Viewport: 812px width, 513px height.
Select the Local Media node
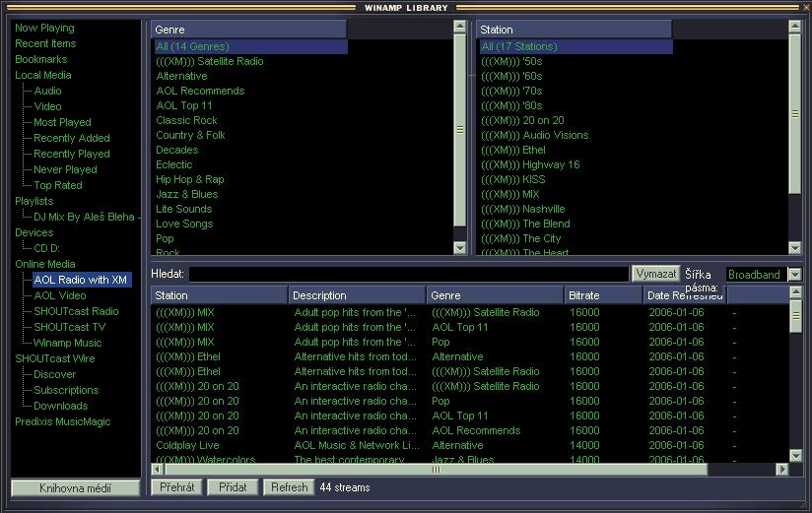[x=43, y=75]
